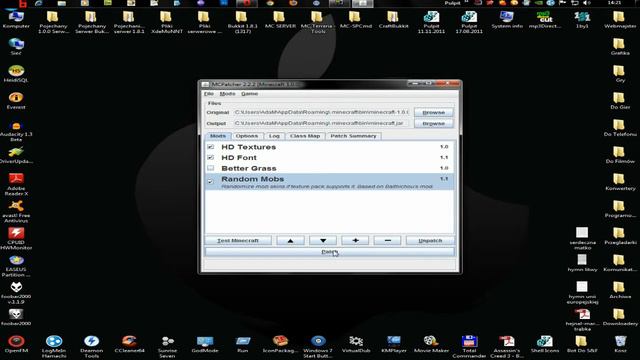Select the GodMode desktop icon
The width and height of the screenshot is (640, 360).
pyautogui.click(x=204, y=343)
